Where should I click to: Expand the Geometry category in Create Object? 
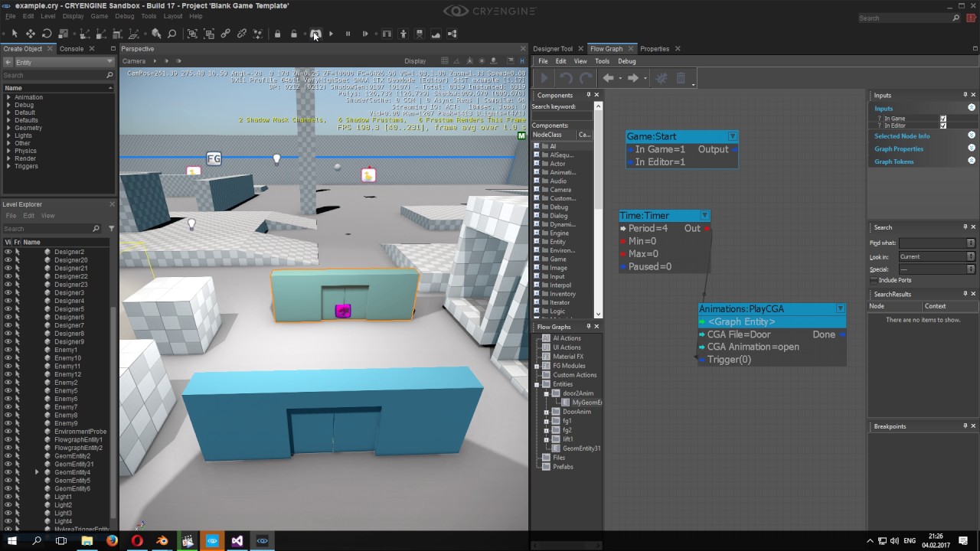9,128
